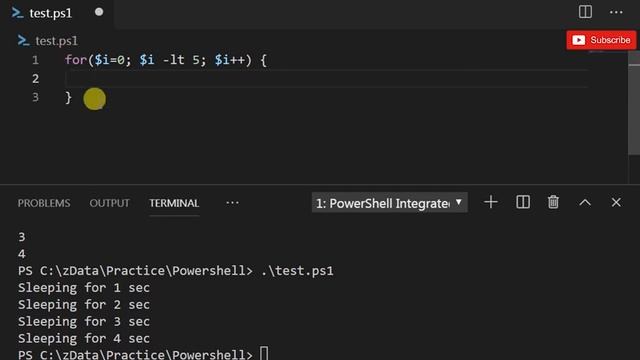The height and width of the screenshot is (360, 640).
Task: Click 'Sleeping for 3 sec' output line
Action: (x=84, y=321)
